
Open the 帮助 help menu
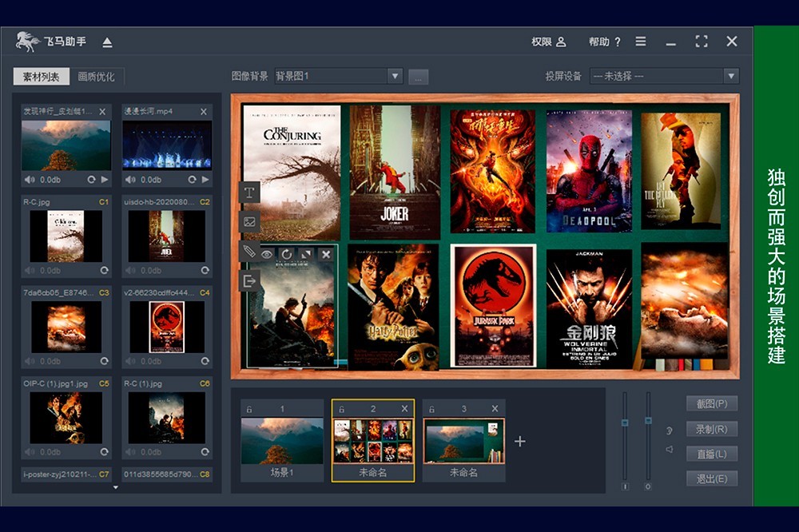coord(604,42)
